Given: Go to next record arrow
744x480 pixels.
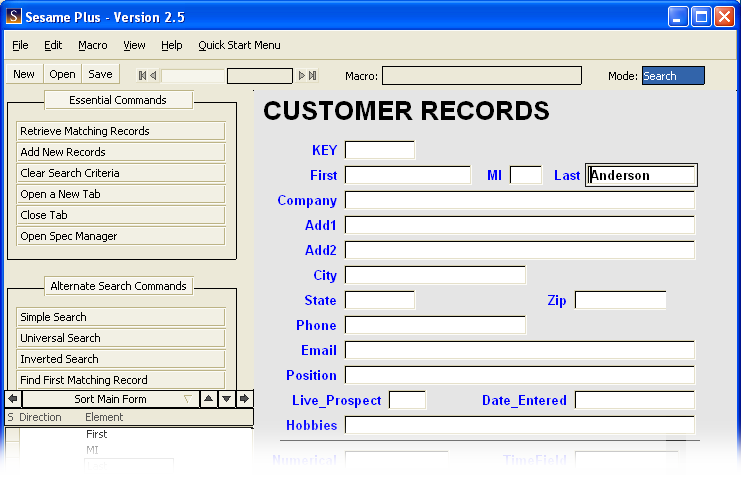Looking at the screenshot, I should coord(301,75).
